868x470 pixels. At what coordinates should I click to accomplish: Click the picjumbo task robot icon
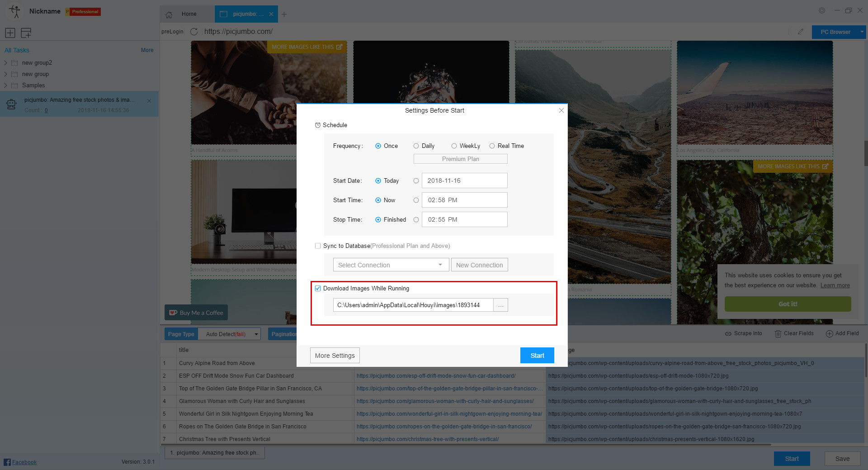click(11, 104)
